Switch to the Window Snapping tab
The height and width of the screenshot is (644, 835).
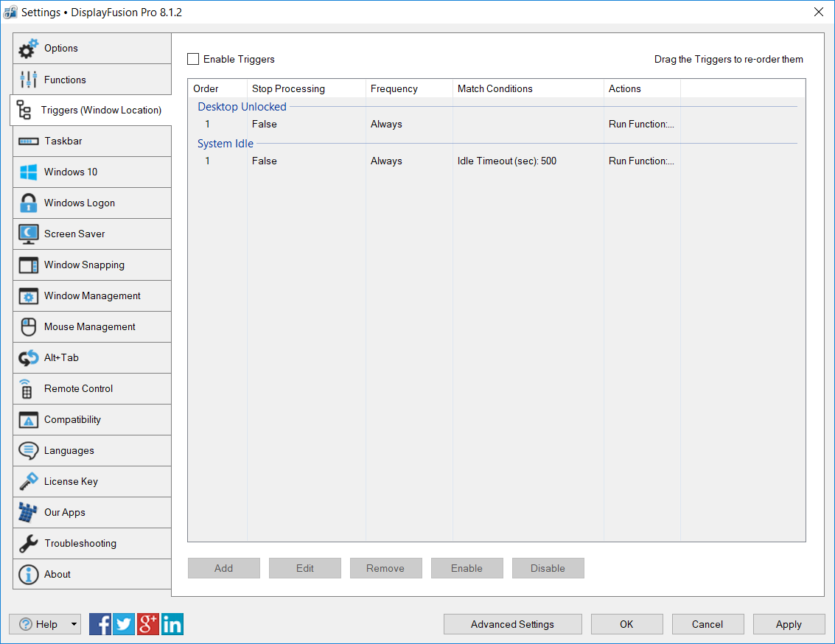point(84,265)
